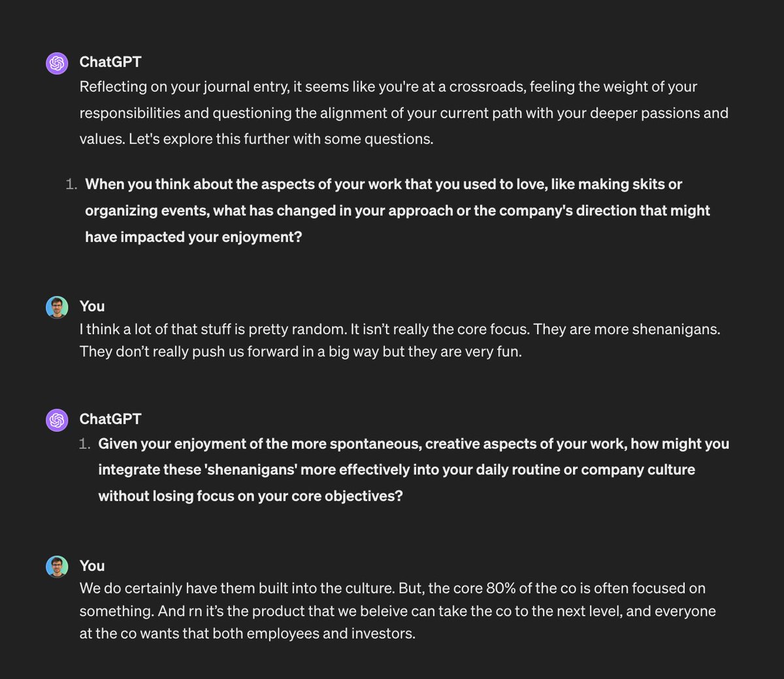Click the '80%' figure in the last reply

click(500, 588)
